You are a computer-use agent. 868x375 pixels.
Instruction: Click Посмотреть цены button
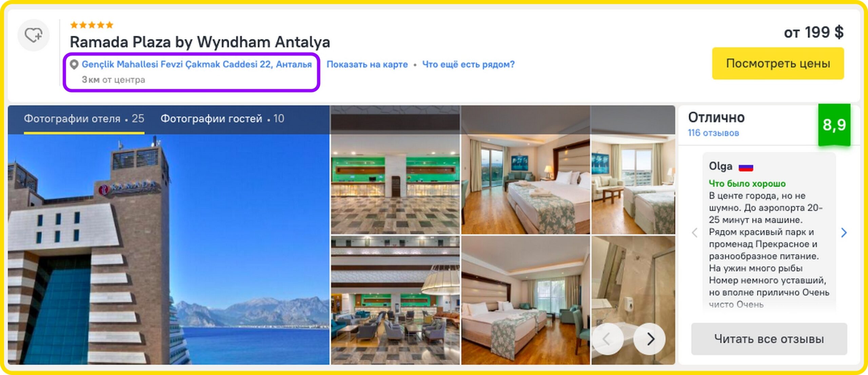778,63
